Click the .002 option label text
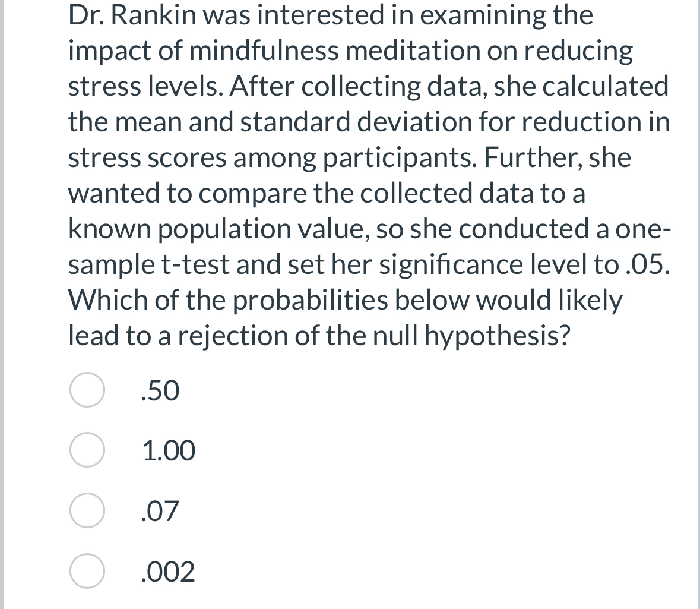Viewport: 700px width, 609px height. tap(168, 572)
